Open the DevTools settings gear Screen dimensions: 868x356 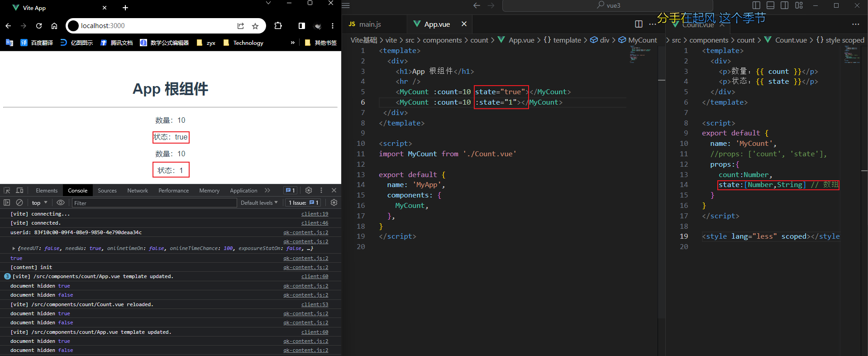[309, 190]
